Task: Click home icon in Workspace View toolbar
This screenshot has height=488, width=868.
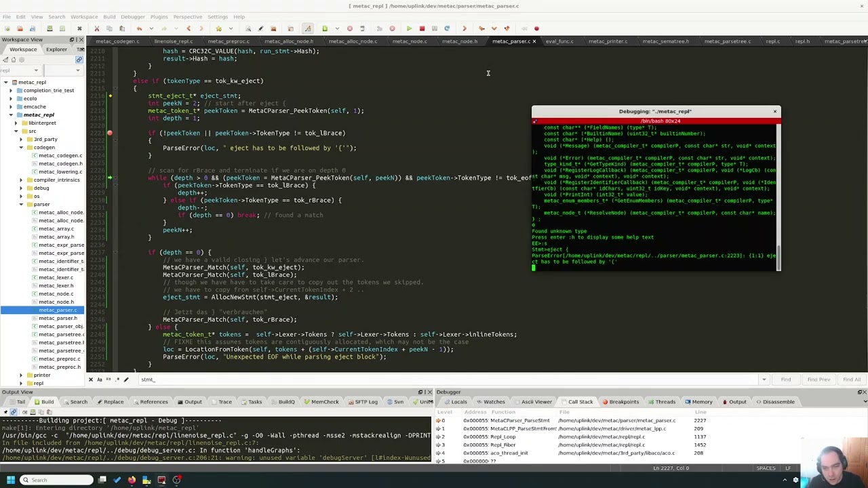Action: point(14,60)
